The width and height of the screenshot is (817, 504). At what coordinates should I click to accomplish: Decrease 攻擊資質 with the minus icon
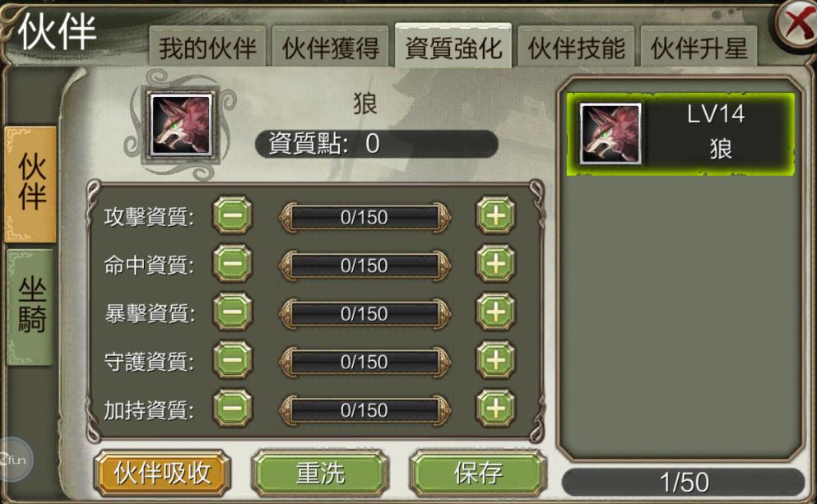[x=232, y=215]
